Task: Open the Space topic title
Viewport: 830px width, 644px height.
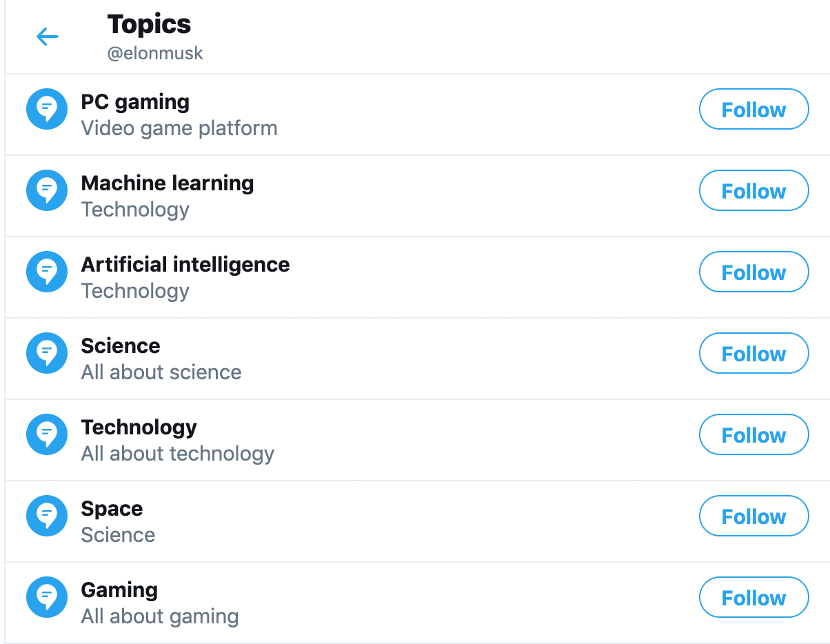Action: [x=112, y=509]
